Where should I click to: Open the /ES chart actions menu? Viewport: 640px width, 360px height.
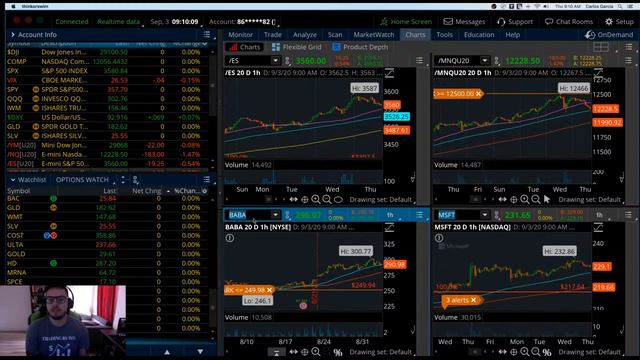(x=419, y=60)
